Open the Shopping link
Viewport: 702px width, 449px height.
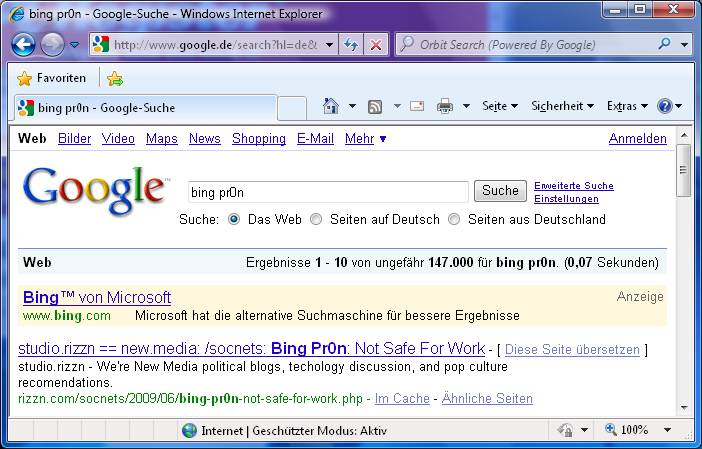coord(259,138)
